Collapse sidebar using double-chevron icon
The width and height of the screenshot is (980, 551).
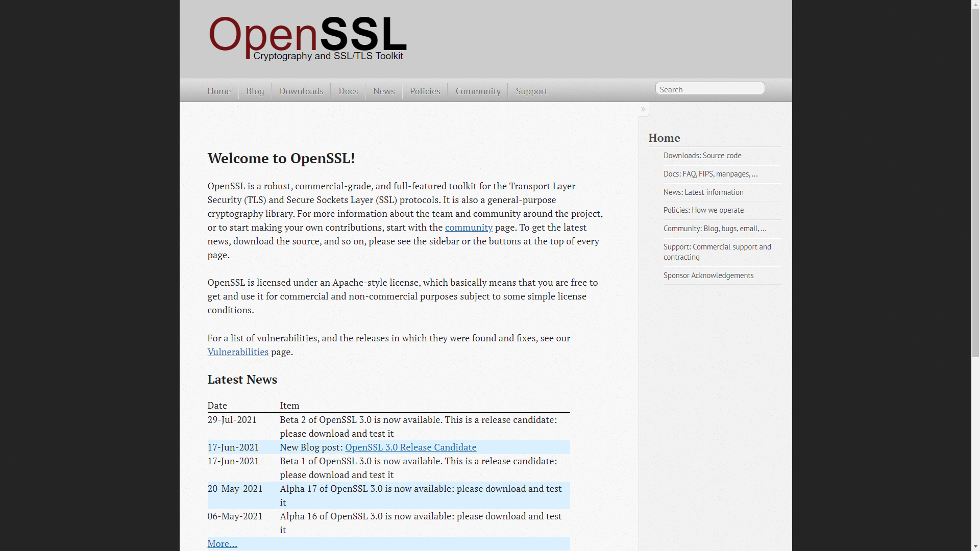[x=643, y=109]
